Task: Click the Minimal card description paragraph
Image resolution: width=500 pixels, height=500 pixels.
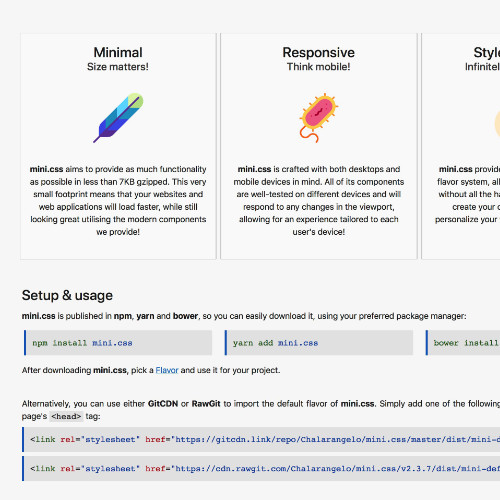Action: 118,200
